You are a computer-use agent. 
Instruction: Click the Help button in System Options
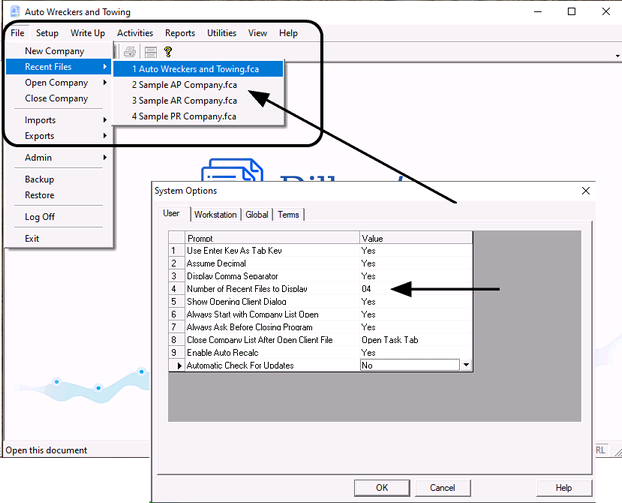click(x=564, y=488)
